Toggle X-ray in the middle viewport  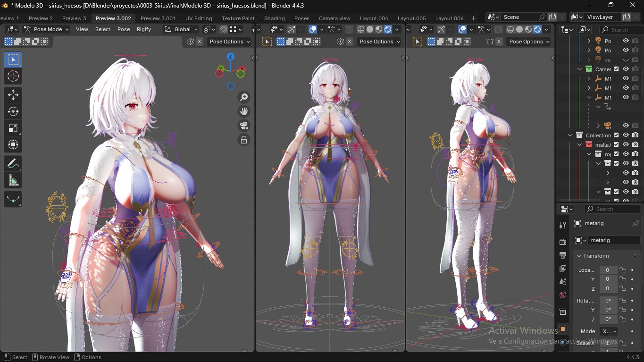(349, 29)
